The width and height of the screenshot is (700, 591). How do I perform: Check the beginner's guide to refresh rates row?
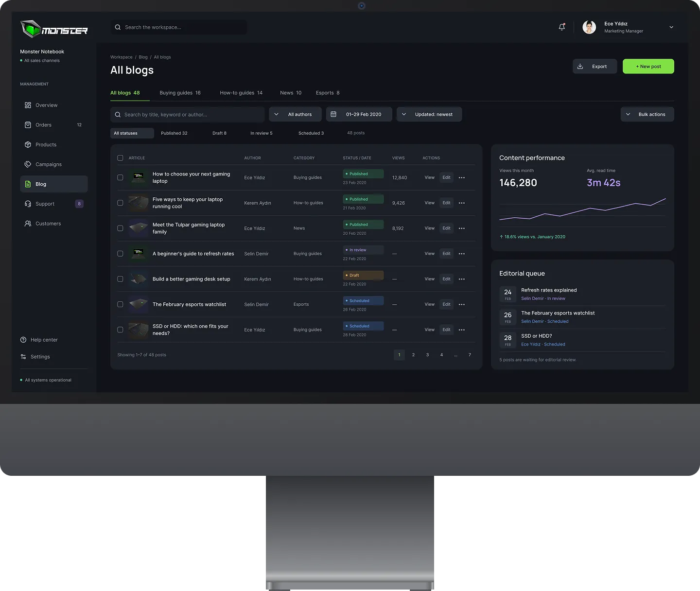[120, 254]
